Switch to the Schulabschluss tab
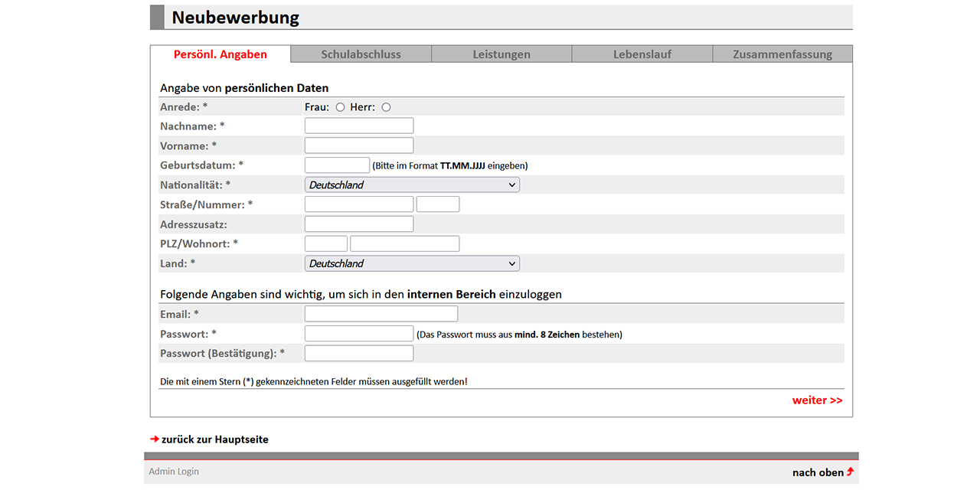 [x=361, y=54]
